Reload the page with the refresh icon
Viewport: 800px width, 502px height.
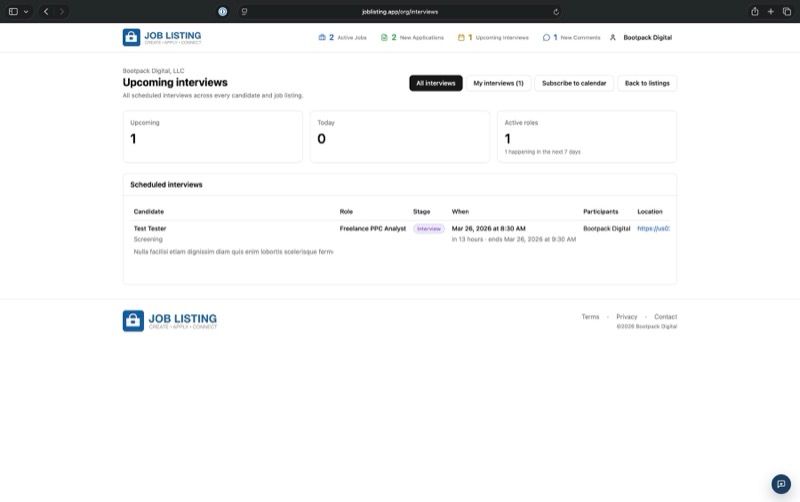click(556, 12)
